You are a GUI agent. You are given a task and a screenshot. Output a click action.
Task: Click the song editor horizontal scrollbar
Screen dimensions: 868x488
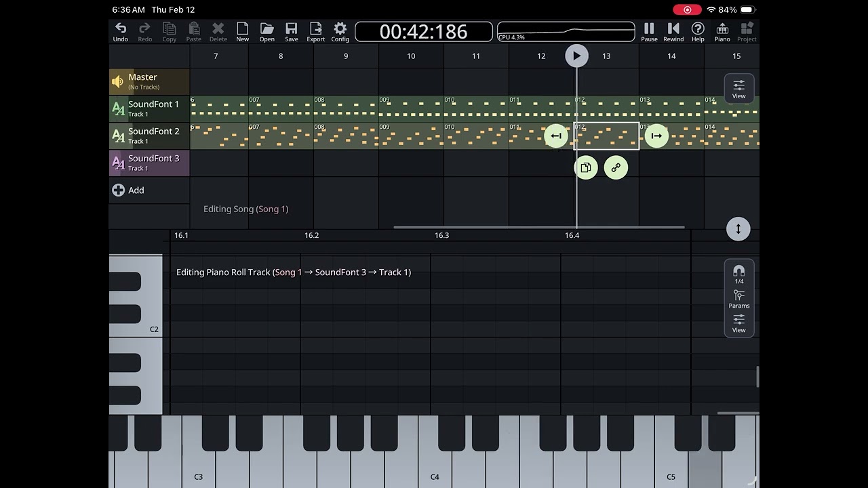coord(539,228)
